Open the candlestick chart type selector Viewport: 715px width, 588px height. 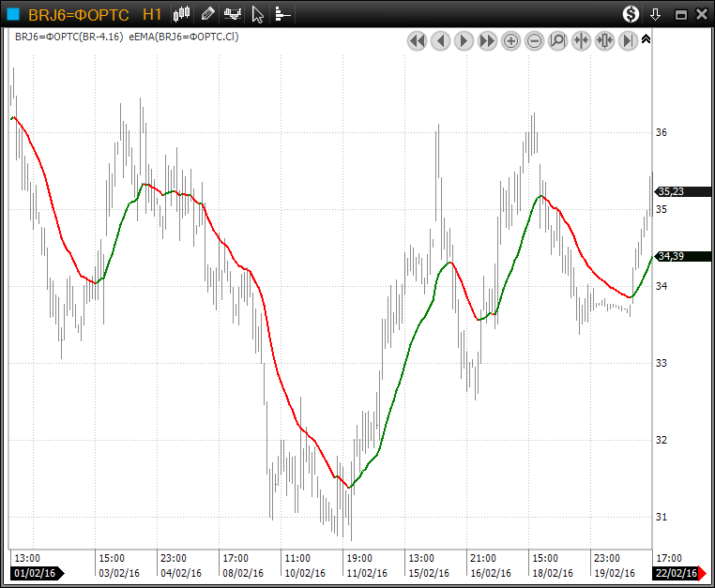pos(182,14)
